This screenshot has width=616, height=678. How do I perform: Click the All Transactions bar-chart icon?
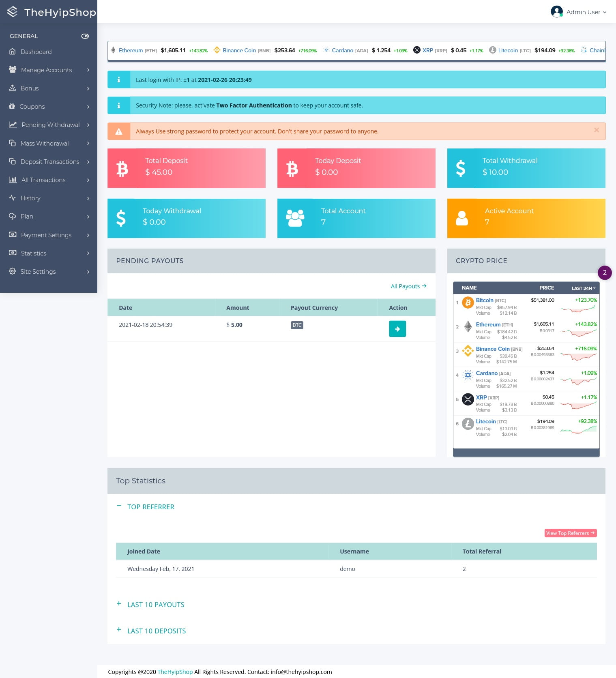13,180
